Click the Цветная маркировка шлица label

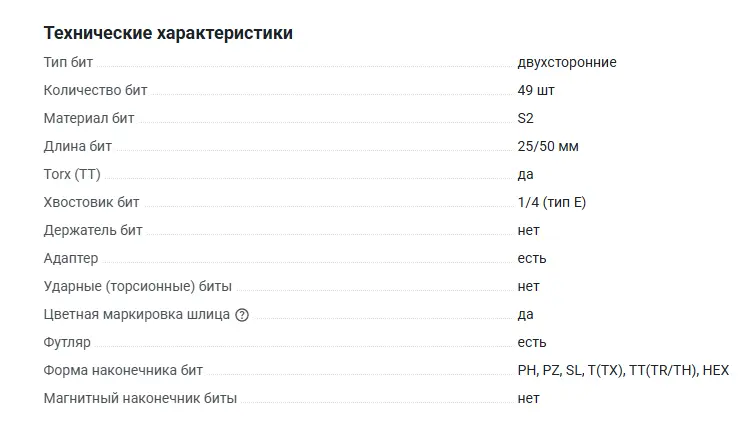(136, 314)
